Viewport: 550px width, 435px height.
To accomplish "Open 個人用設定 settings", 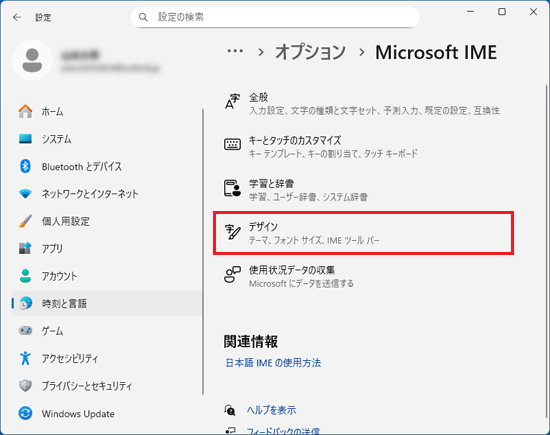I will [107, 221].
